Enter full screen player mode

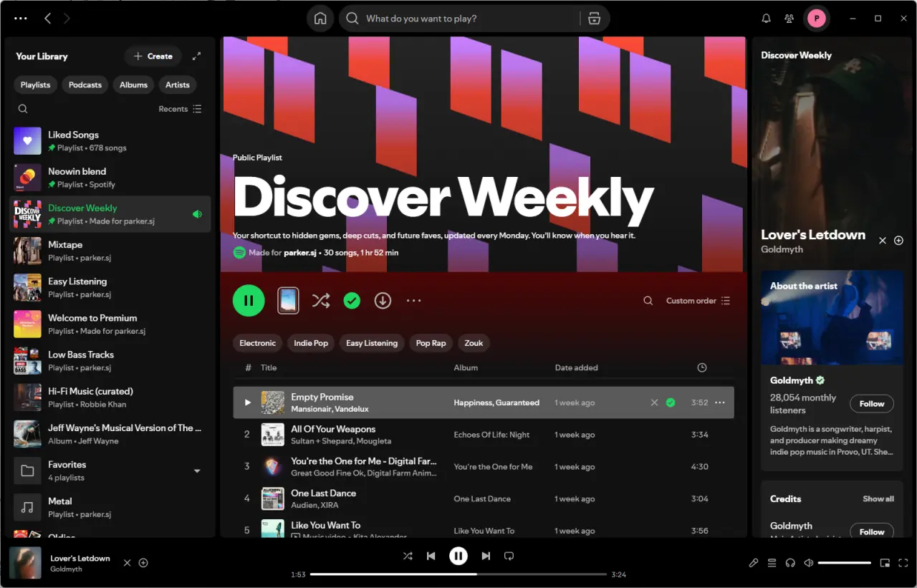point(903,563)
